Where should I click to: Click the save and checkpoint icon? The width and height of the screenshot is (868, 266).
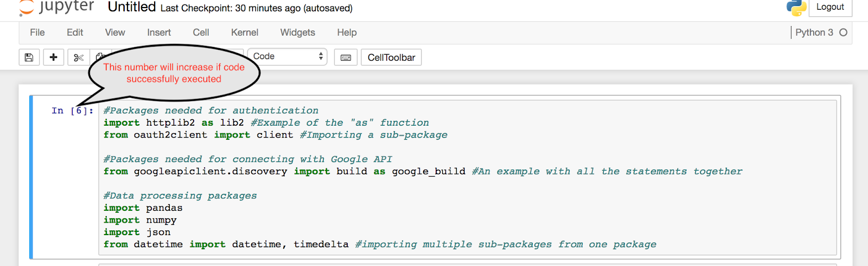pyautogui.click(x=29, y=57)
